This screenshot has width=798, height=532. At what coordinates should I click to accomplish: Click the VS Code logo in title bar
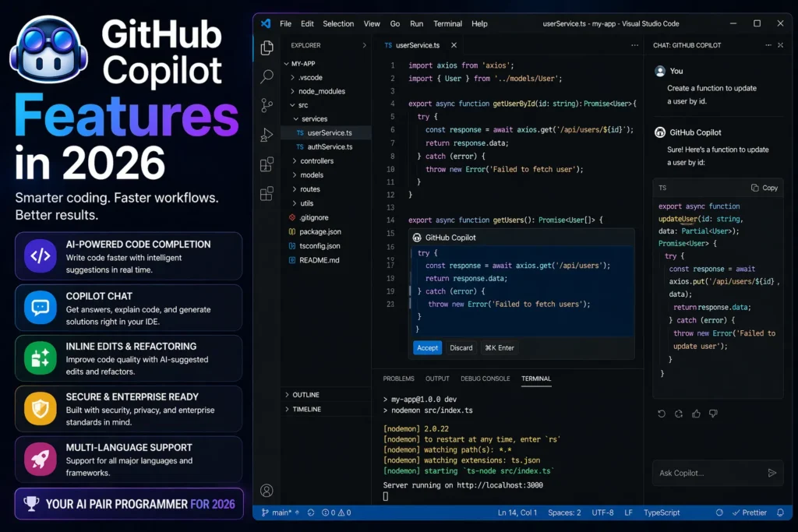click(266, 23)
